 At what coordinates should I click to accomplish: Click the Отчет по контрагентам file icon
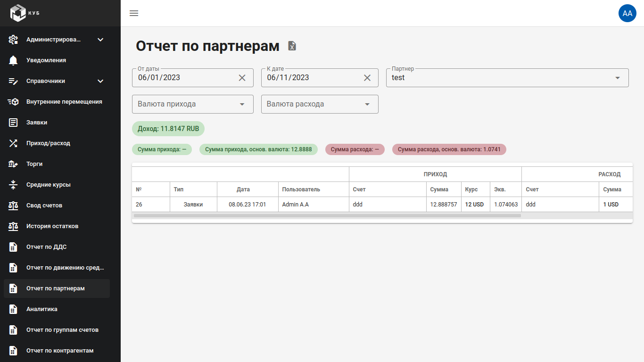pos(13,351)
